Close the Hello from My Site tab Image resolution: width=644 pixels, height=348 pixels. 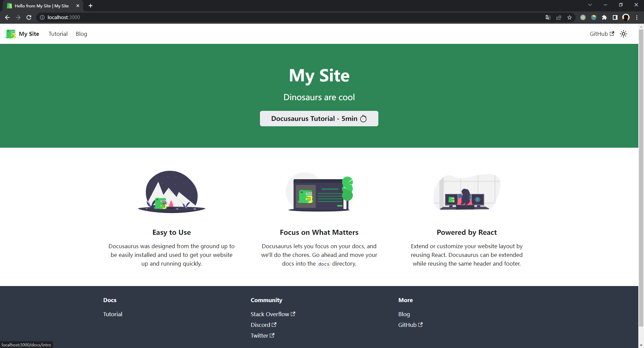[x=78, y=6]
